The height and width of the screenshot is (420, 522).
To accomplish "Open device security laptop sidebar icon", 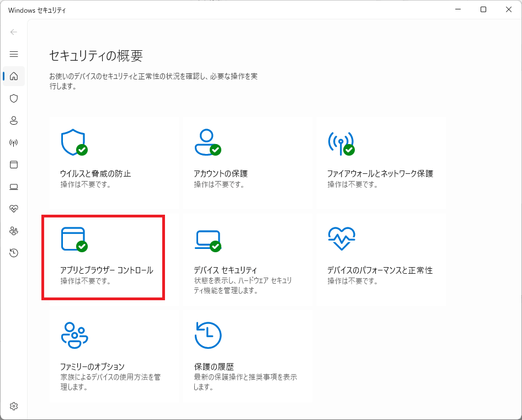I will click(14, 187).
